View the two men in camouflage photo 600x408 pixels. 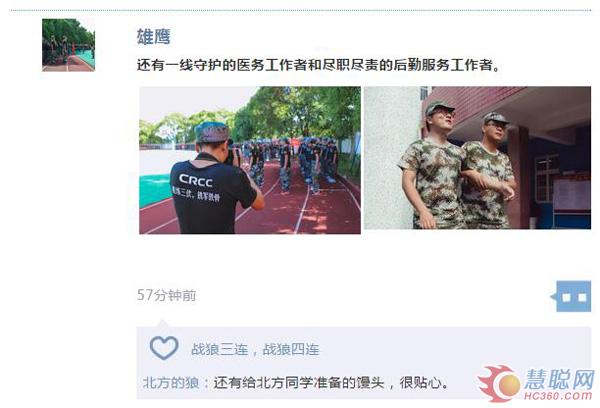coord(477,158)
